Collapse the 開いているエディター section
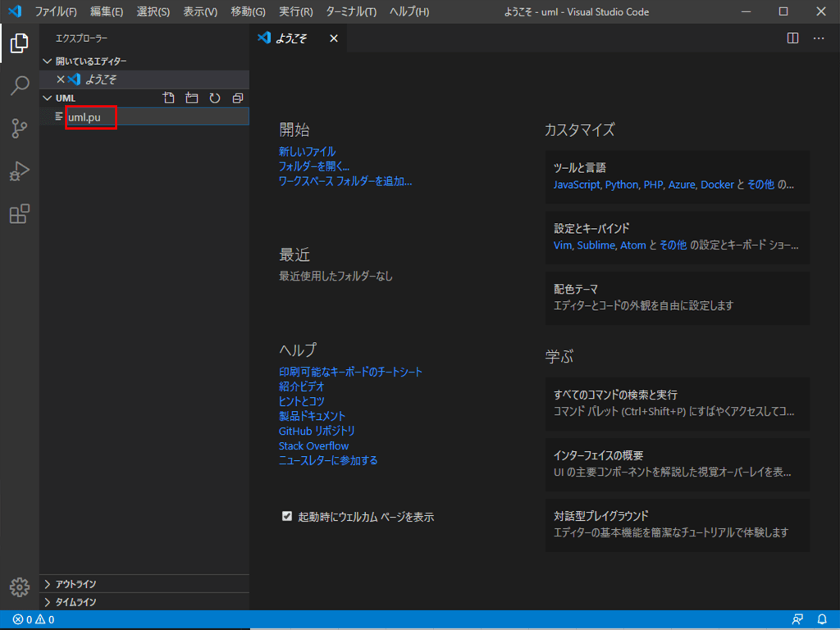The image size is (840, 630). tap(47, 62)
